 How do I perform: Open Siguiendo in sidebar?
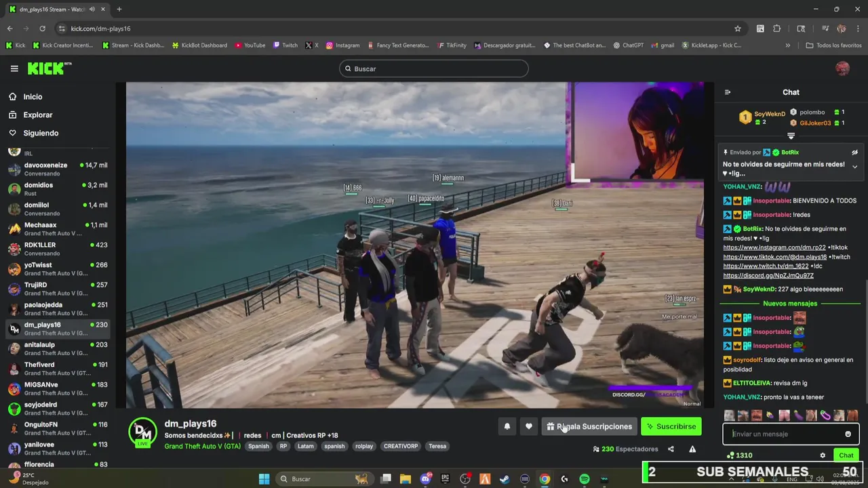[x=41, y=134]
